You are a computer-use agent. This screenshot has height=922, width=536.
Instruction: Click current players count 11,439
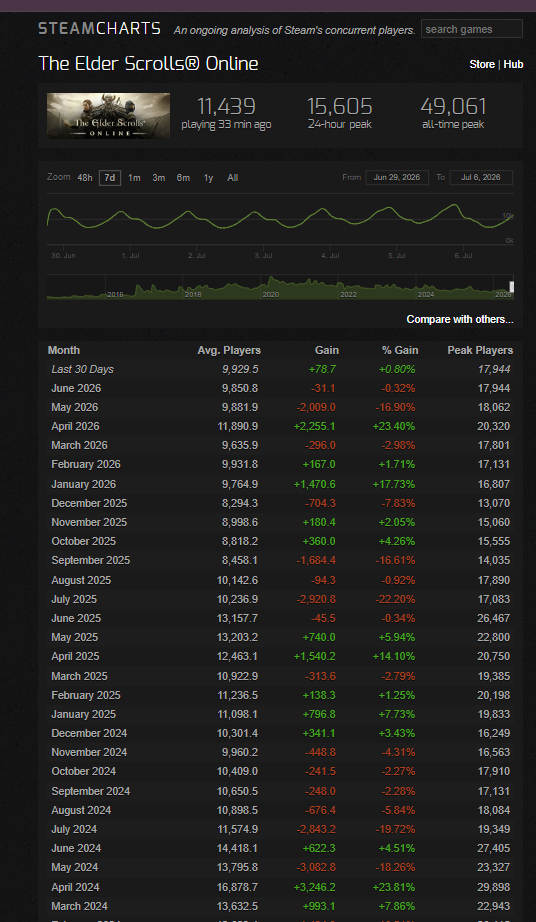pyautogui.click(x=226, y=106)
